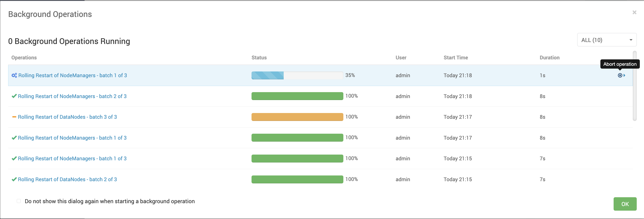
Task: Click the operations list vertical scrollbar
Action: coord(635,86)
